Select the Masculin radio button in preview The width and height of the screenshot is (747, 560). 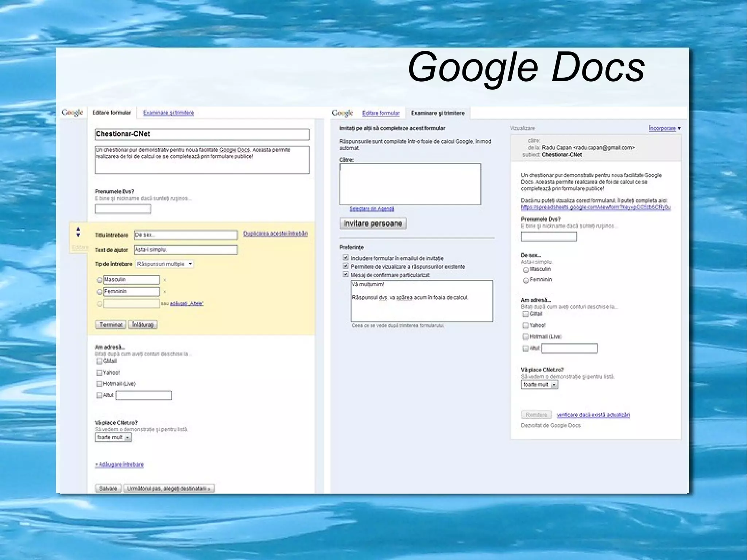click(x=526, y=270)
